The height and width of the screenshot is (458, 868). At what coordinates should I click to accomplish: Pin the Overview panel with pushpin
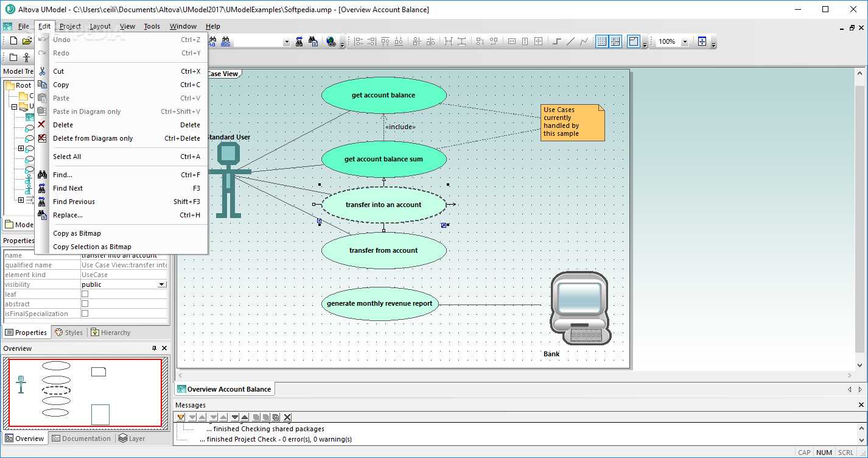click(154, 348)
